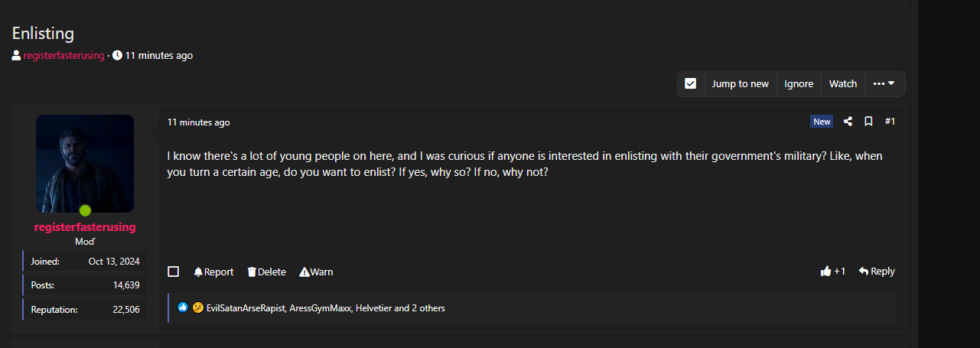Ignore this thread
Screen dimensions: 980x348
tap(799, 84)
